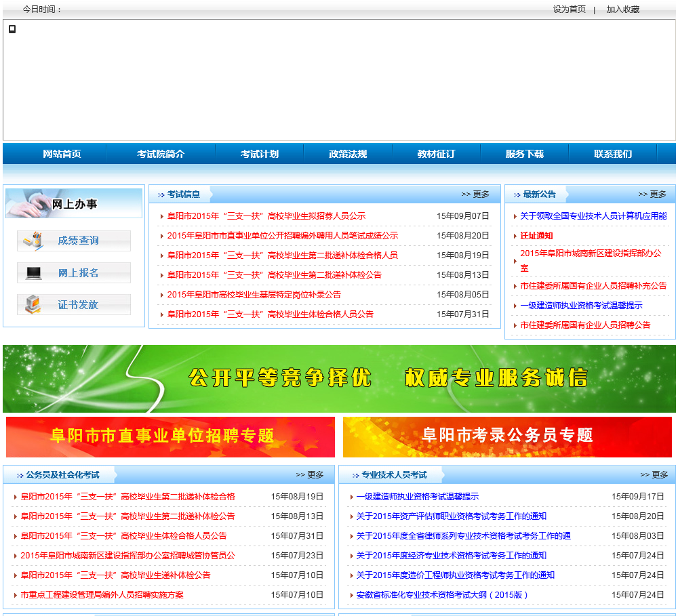Open 公务员 panel 第二批递补体检合格 article
The height and width of the screenshot is (616, 678).
coord(127,496)
